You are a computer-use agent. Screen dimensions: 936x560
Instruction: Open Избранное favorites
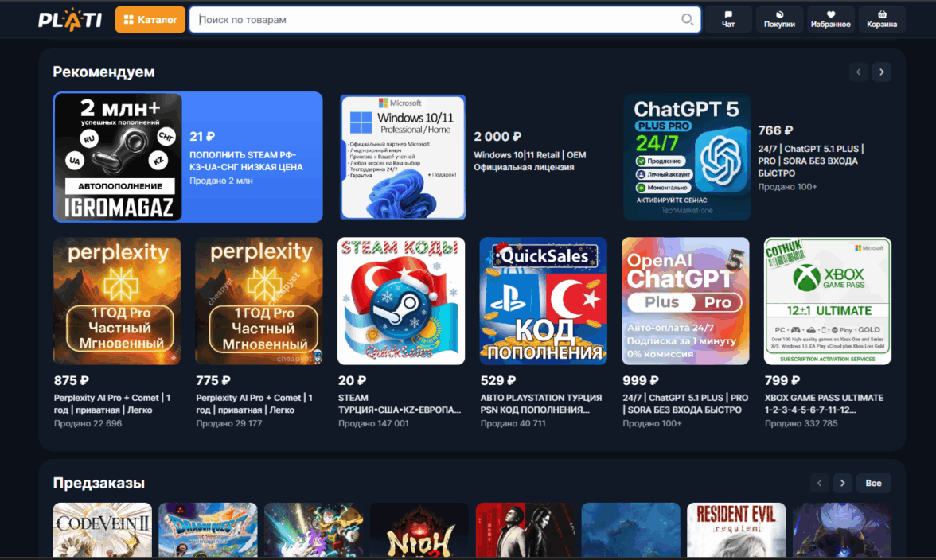(831, 20)
